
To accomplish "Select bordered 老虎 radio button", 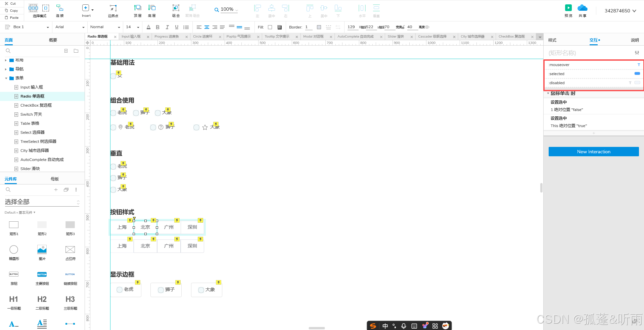I will pyautogui.click(x=120, y=290).
